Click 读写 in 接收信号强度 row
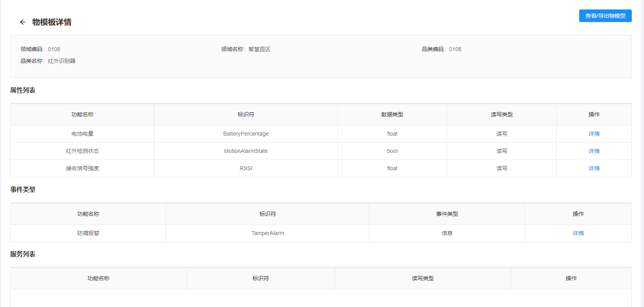Screen dimensions: 644x307 coord(502,168)
